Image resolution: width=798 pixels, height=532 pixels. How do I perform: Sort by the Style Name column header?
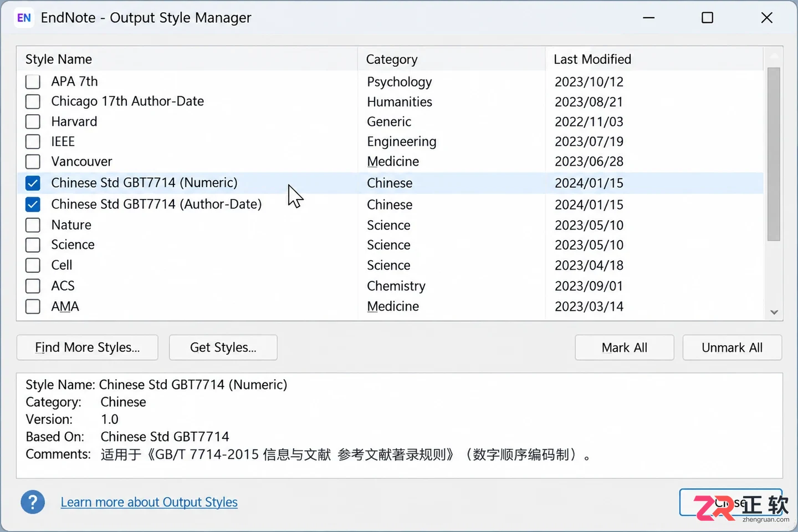point(187,59)
